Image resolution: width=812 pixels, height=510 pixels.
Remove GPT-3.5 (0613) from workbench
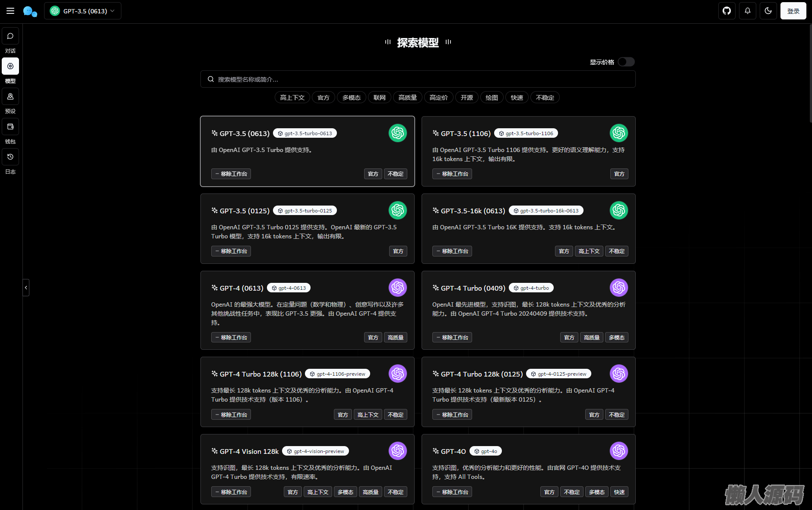(x=231, y=174)
